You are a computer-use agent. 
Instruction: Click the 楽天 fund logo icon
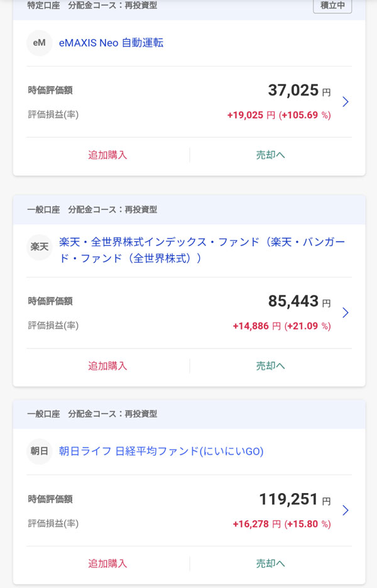tap(39, 247)
